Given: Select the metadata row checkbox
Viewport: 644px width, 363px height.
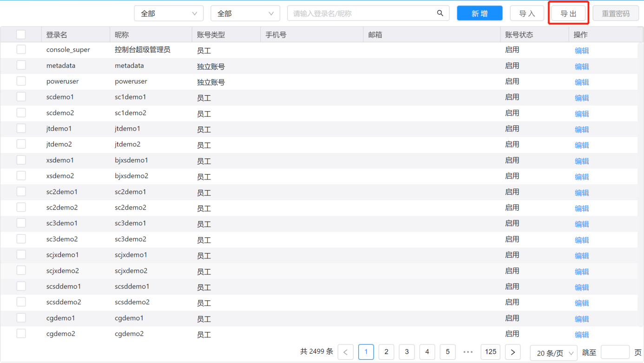Looking at the screenshot, I should [21, 66].
